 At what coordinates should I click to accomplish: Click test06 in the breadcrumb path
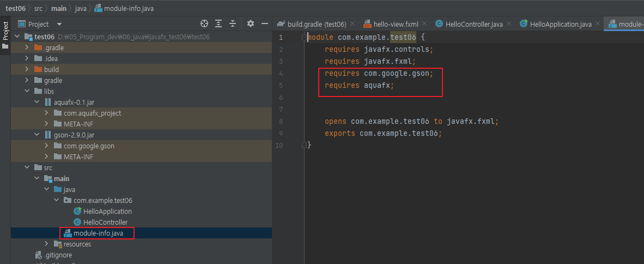16,8
